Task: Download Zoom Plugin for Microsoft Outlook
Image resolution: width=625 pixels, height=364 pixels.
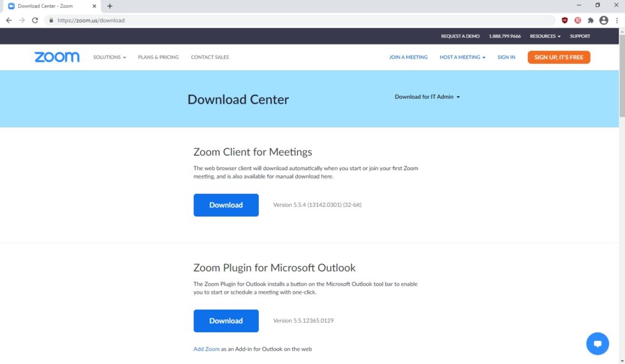Action: pyautogui.click(x=226, y=321)
